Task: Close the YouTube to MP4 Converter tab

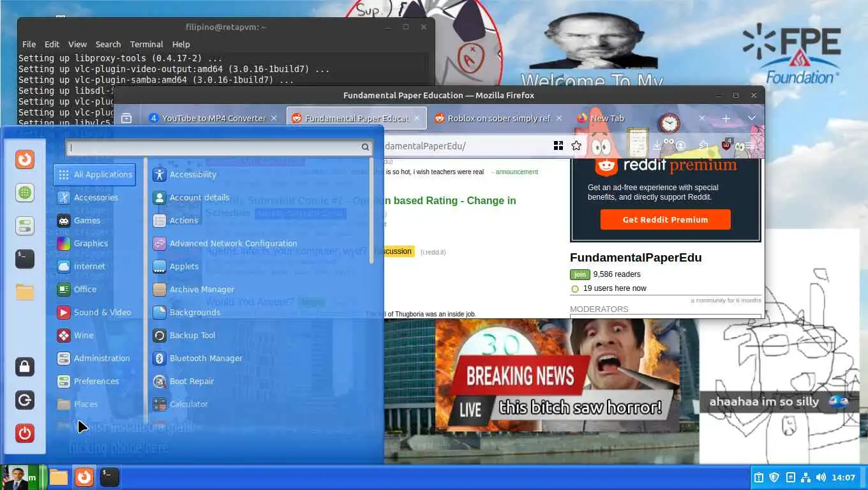Action: click(x=274, y=118)
